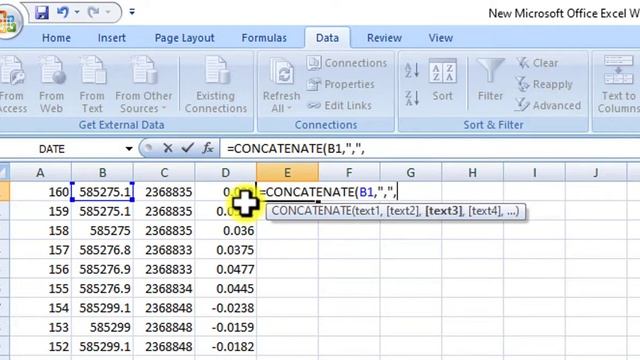Select column C header
This screenshot has height=360, width=640.
click(164, 173)
